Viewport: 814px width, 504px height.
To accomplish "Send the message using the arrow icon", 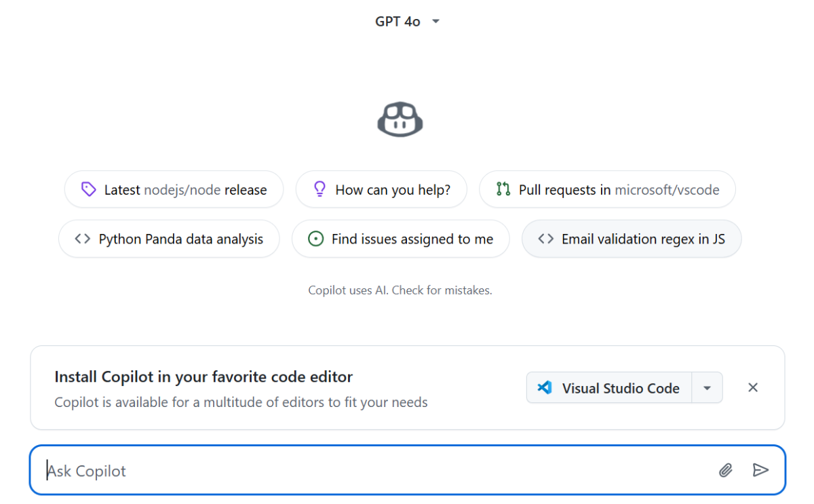I will point(760,470).
